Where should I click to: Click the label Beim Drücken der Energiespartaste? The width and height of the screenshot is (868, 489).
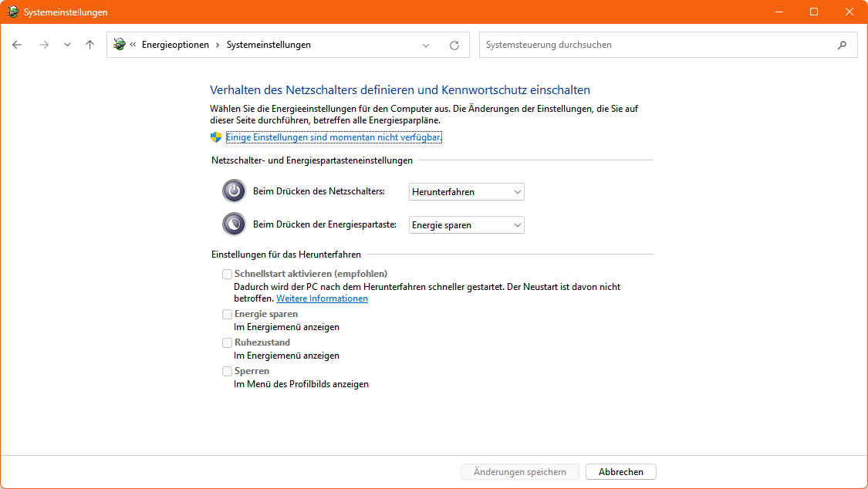click(325, 224)
